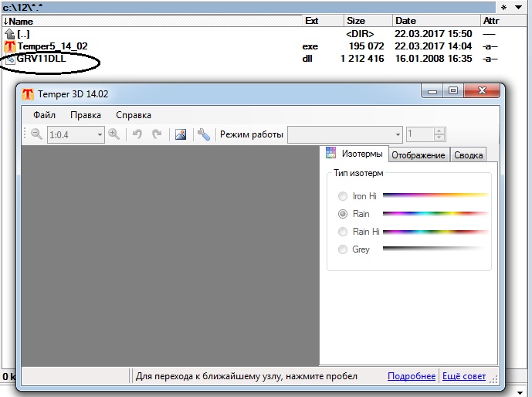The width and height of the screenshot is (532, 397).
Task: Choose the Rain Hi radio button
Action: (343, 232)
